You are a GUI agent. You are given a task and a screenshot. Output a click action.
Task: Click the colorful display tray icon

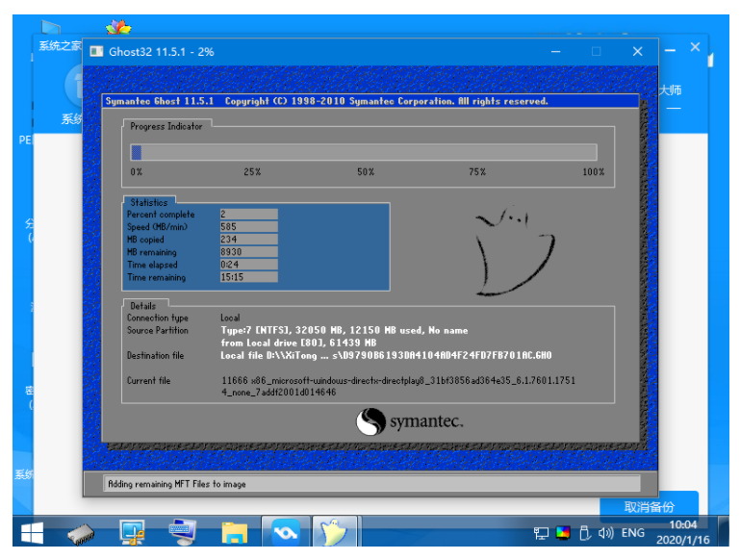click(x=563, y=532)
